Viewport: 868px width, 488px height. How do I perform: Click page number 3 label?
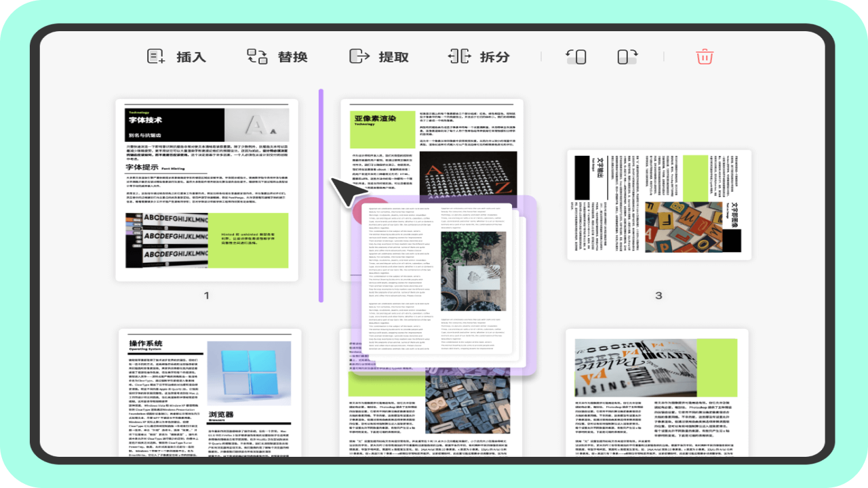point(658,296)
